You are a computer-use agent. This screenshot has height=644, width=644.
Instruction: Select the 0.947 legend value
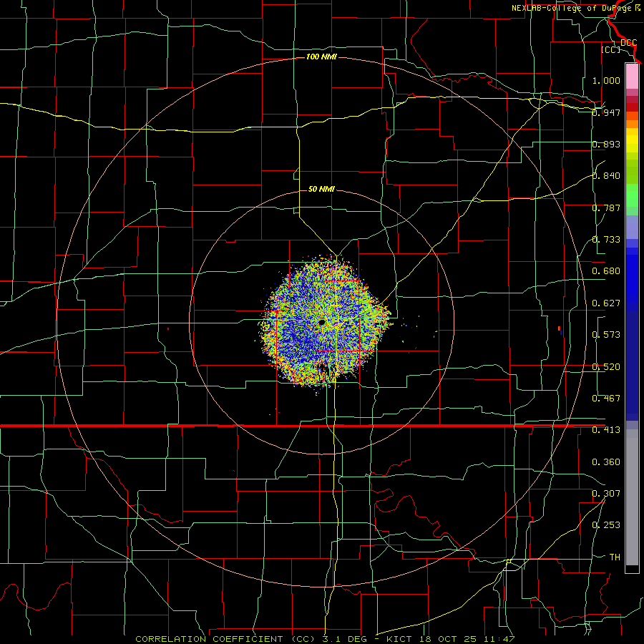(606, 112)
